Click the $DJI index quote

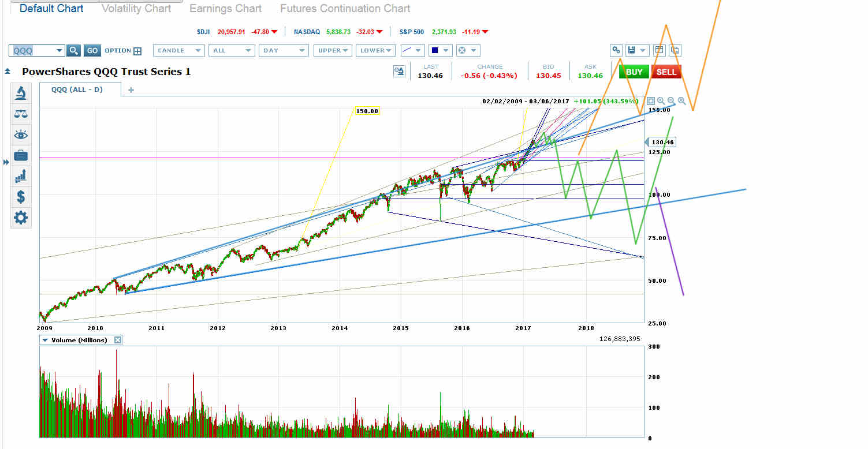coord(238,32)
